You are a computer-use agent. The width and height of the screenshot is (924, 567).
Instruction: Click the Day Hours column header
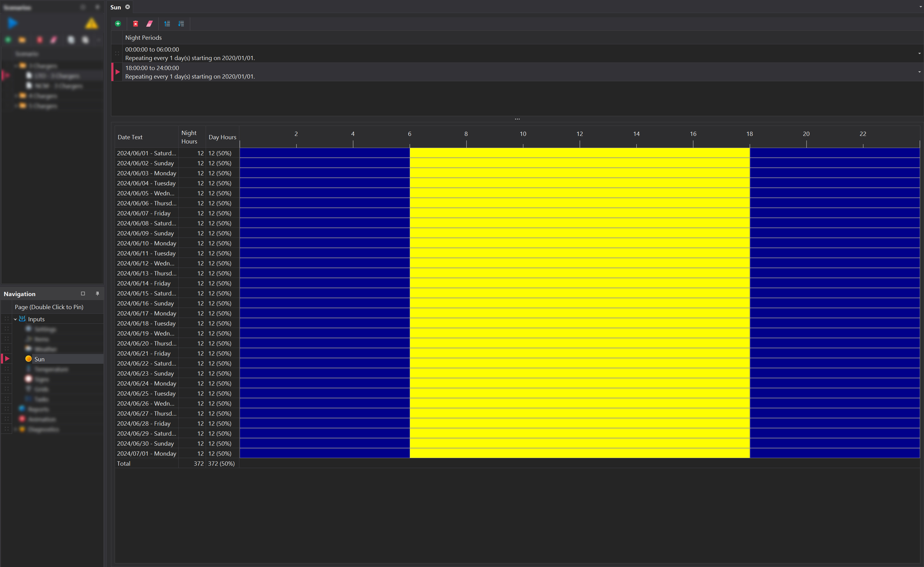pos(222,137)
